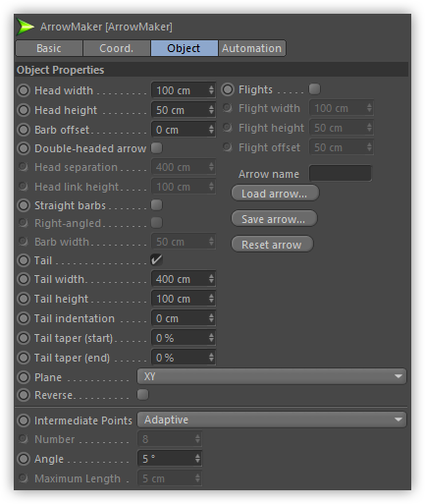Click the ArrowMaker green arrow icon
Viewport: 425px width, 504px height.
[26, 27]
